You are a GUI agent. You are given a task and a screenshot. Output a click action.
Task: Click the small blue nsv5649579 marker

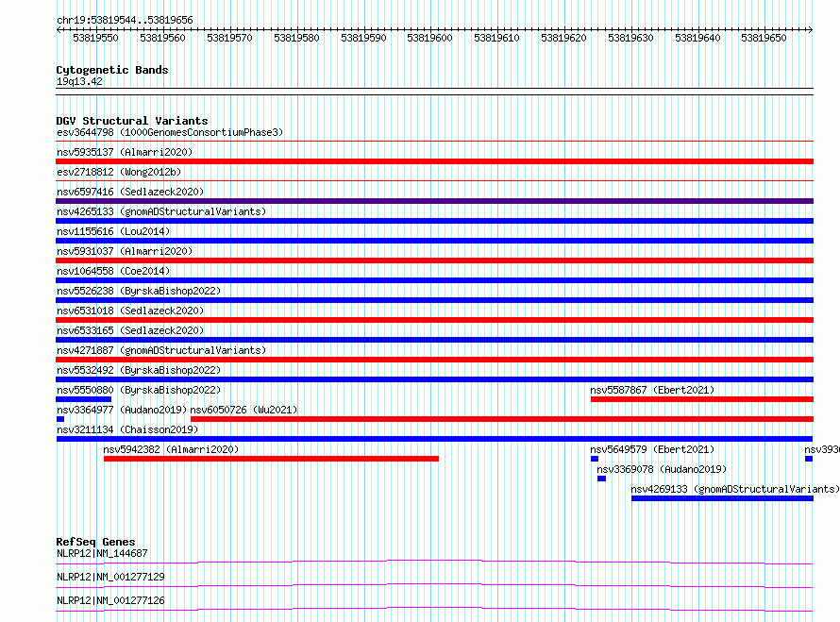[x=594, y=459]
